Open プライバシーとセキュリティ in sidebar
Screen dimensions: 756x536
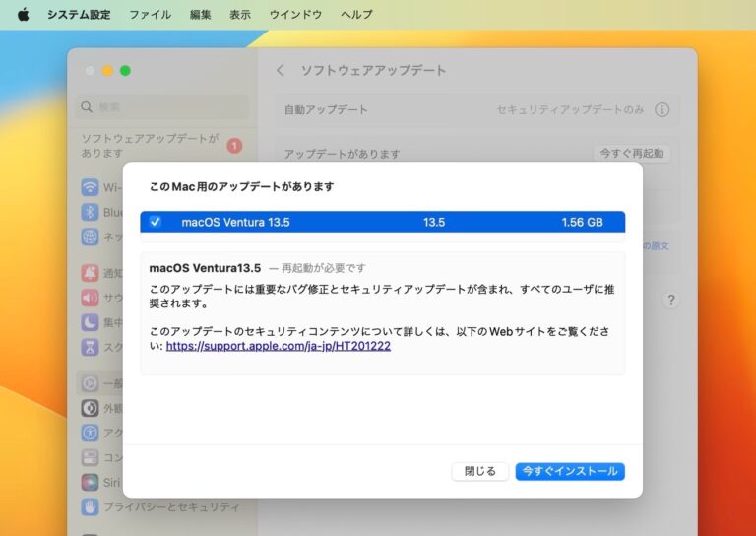[162, 507]
